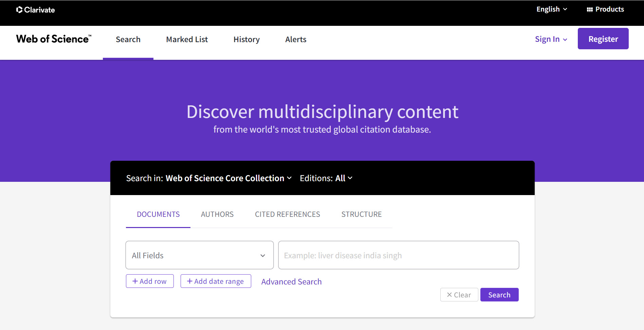Expand the Web of Science Core Collection selector

228,178
